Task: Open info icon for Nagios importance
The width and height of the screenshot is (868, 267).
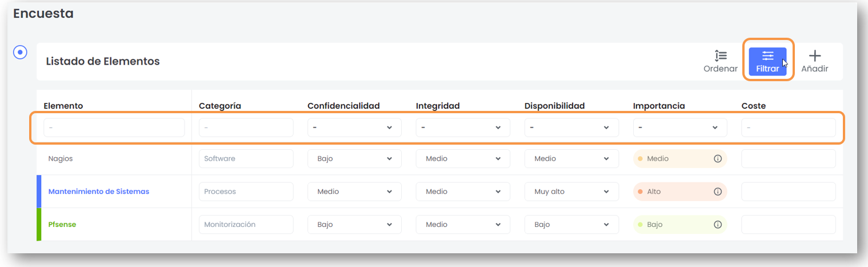Action: point(718,159)
